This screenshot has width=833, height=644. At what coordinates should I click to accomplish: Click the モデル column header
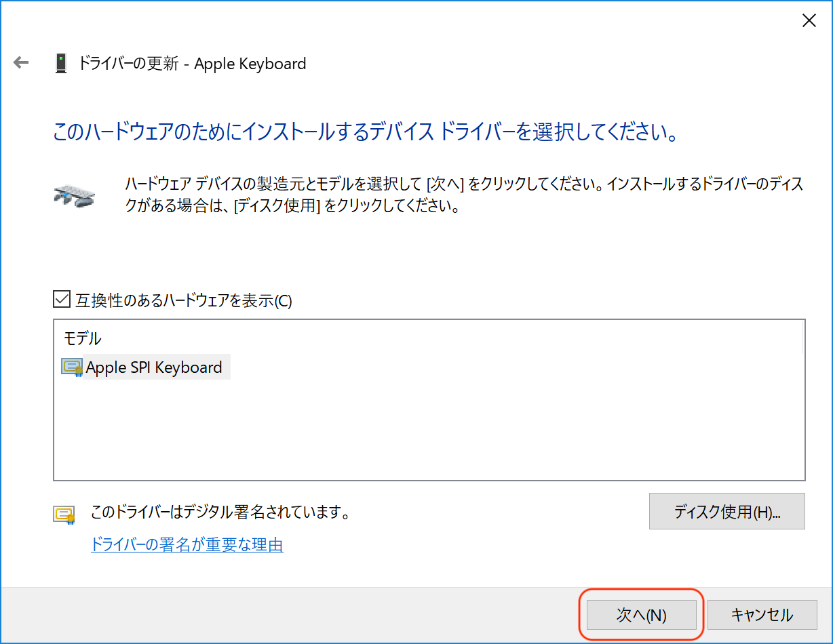point(83,338)
